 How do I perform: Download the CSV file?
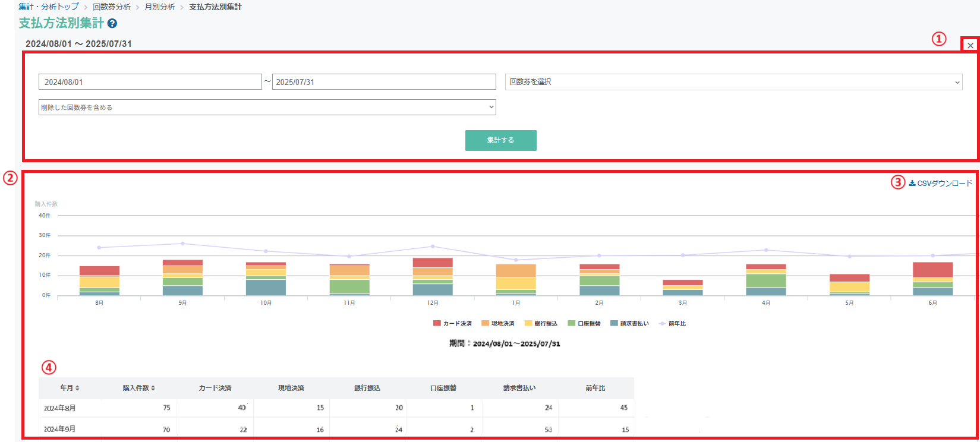[941, 184]
